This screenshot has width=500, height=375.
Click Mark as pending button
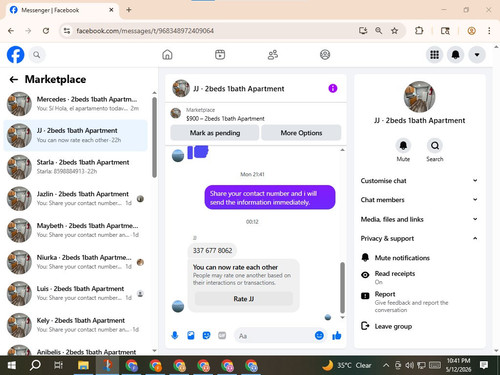[215, 133]
